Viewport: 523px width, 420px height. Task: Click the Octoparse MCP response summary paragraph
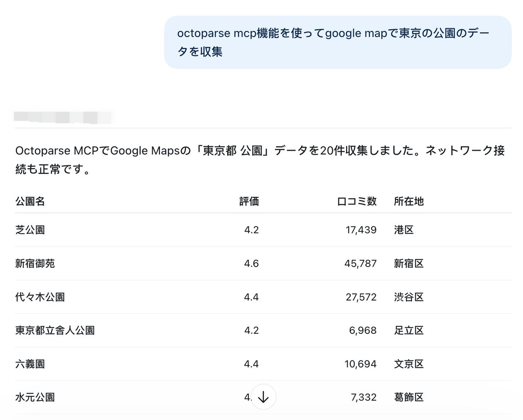pyautogui.click(x=260, y=160)
